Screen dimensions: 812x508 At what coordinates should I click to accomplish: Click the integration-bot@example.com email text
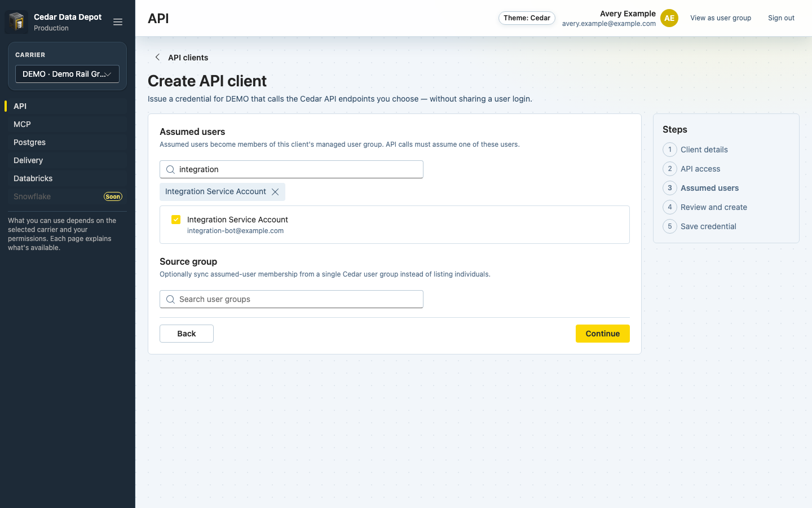click(x=235, y=231)
